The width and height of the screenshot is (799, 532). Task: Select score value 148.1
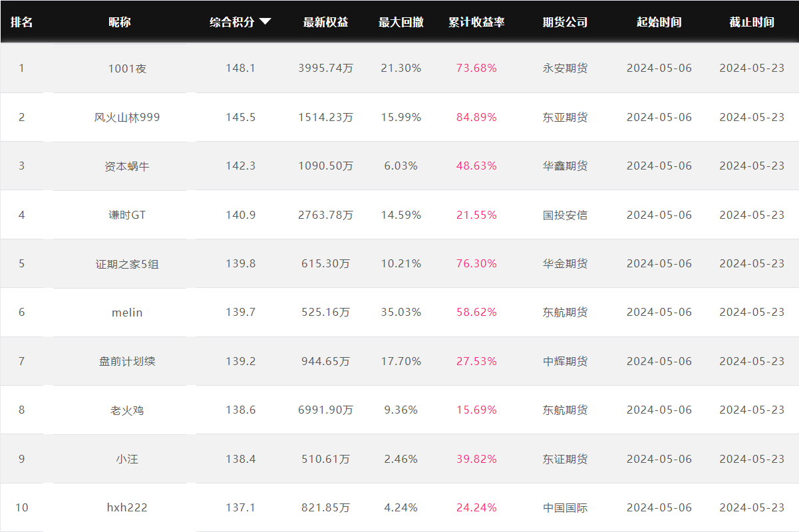[240, 68]
